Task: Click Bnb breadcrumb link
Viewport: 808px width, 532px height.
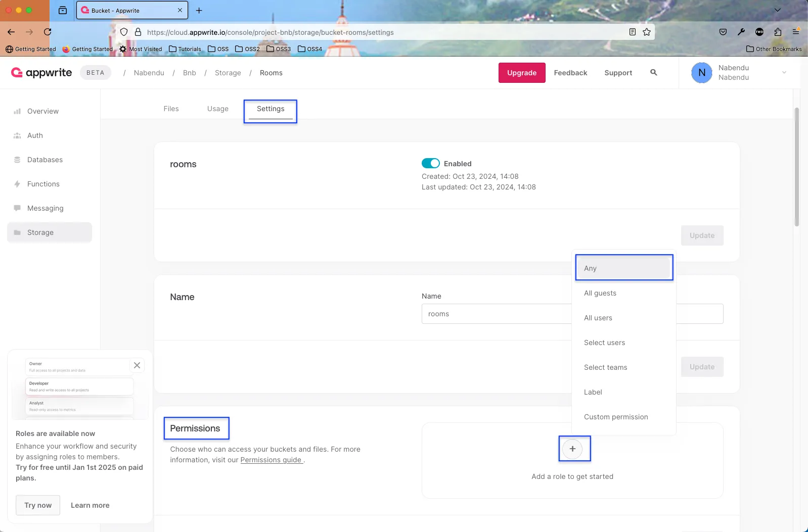Action: pyautogui.click(x=190, y=73)
